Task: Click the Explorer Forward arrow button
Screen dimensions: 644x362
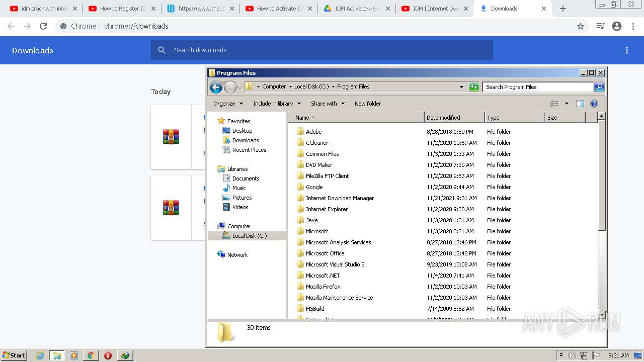Action: pos(230,87)
